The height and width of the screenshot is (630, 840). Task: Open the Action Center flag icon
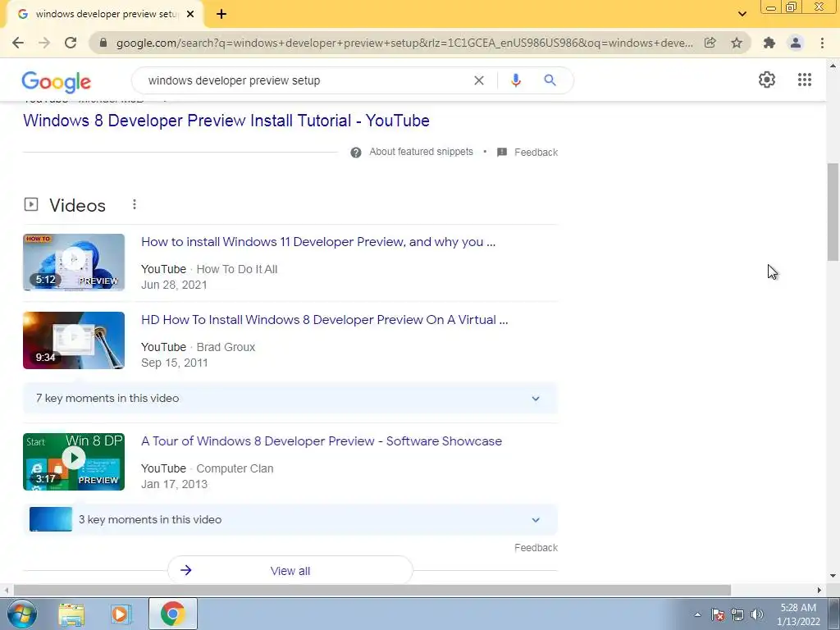point(718,615)
